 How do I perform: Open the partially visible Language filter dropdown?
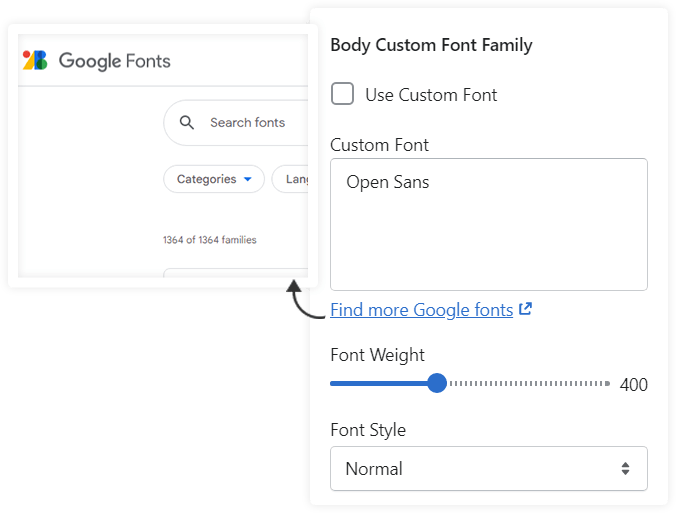pos(294,180)
